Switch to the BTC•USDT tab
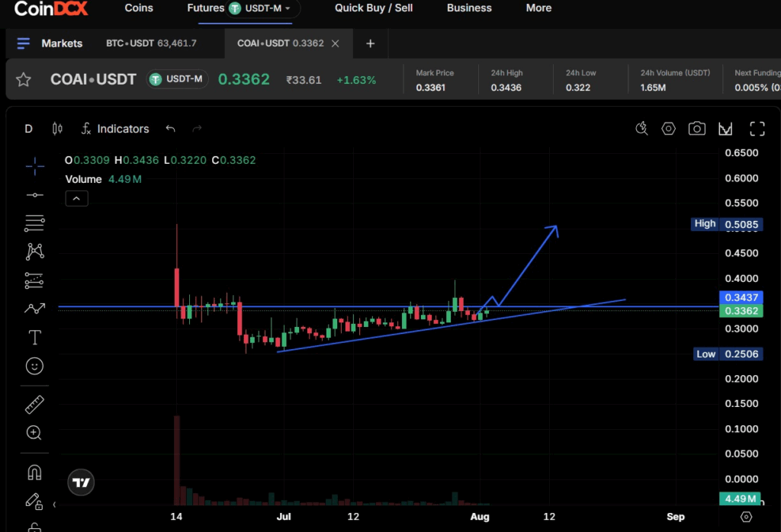 [152, 43]
